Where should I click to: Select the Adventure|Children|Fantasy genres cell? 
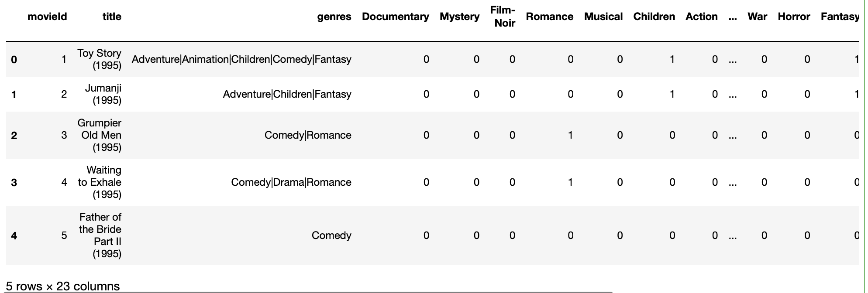pos(287,94)
